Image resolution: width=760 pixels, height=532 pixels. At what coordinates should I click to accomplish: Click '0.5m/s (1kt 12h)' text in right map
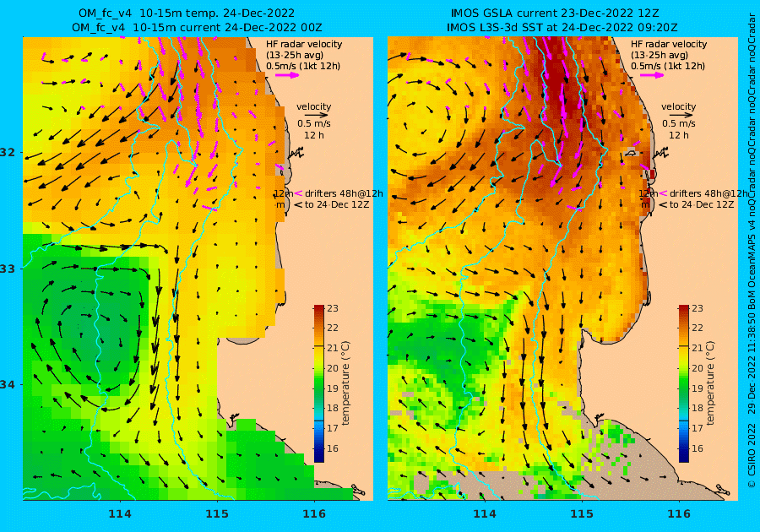point(668,66)
